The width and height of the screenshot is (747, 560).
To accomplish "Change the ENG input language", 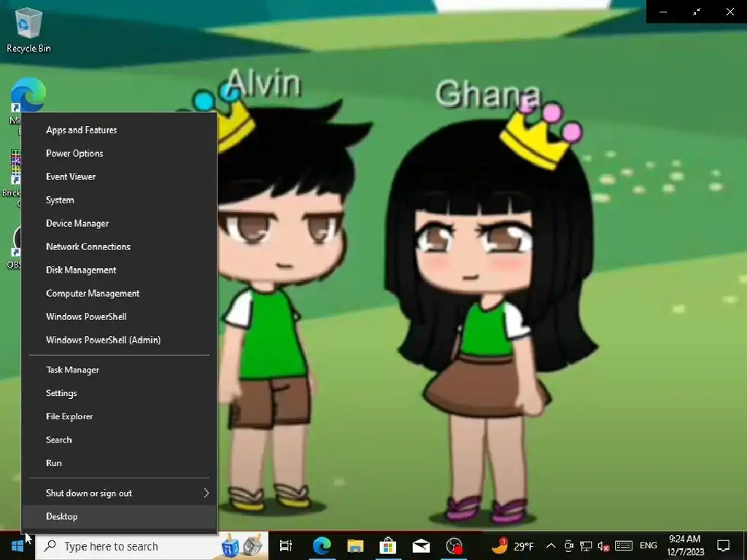I will pos(648,545).
